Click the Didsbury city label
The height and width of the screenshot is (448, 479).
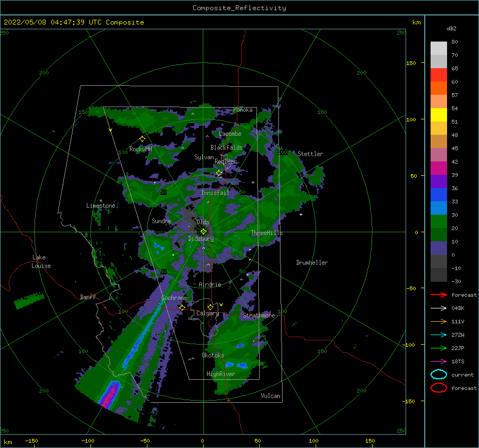point(201,239)
